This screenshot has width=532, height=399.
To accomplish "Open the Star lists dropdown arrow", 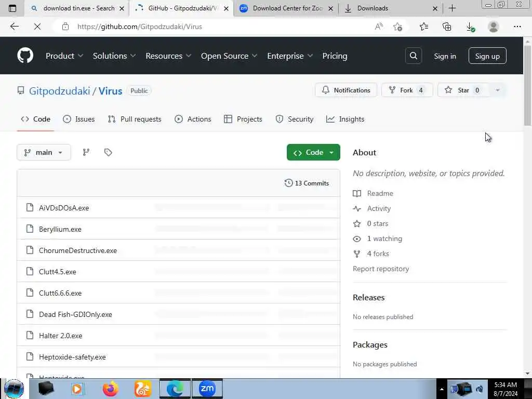I will point(497,90).
